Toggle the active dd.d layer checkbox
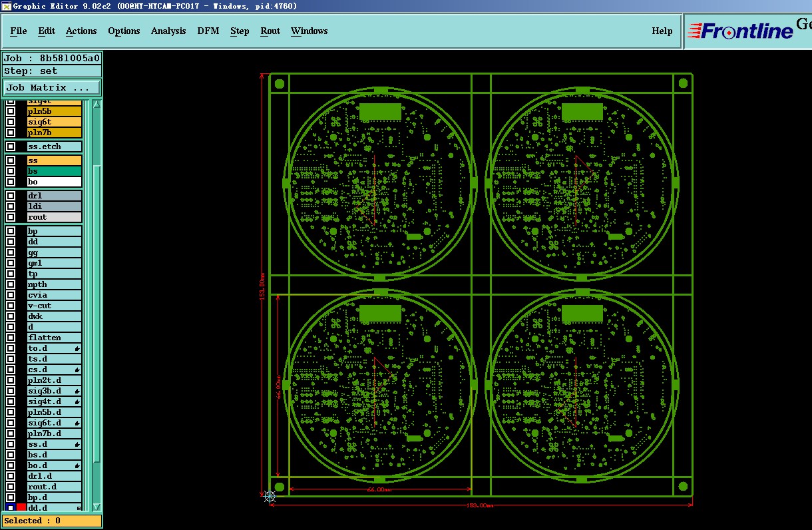 11,507
